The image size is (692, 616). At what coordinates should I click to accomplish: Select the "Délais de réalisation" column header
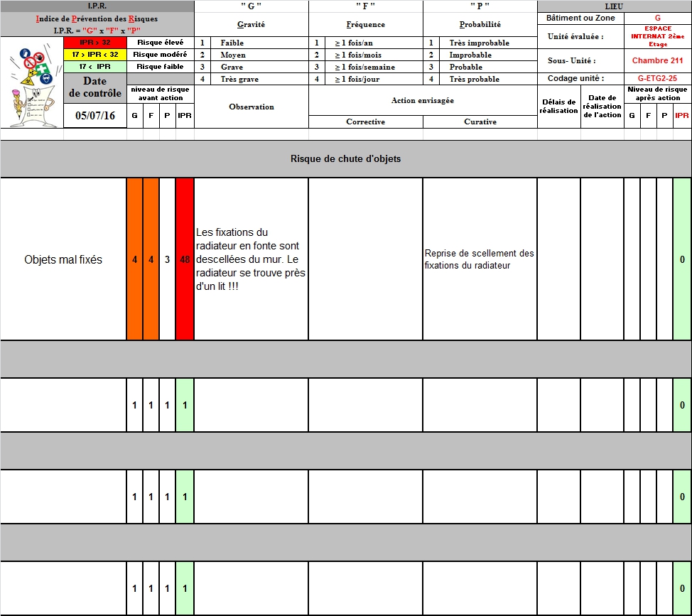point(558,107)
